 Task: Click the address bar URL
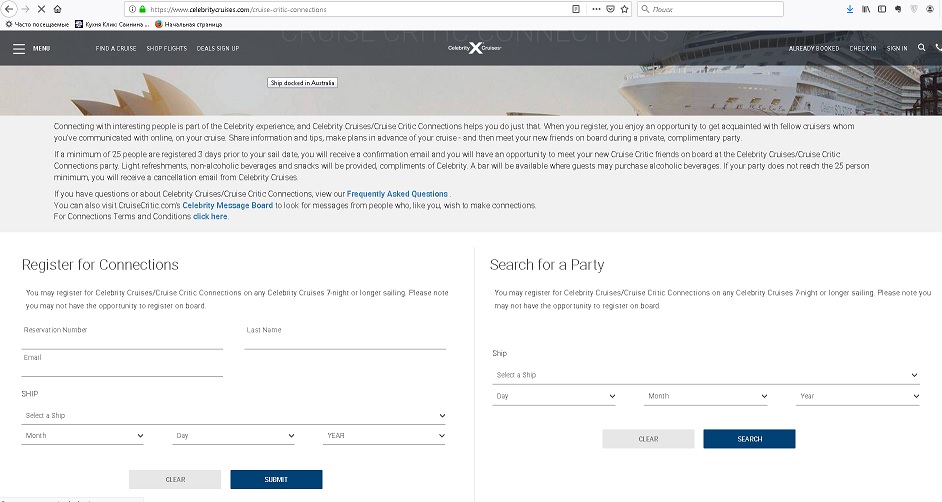(238, 10)
